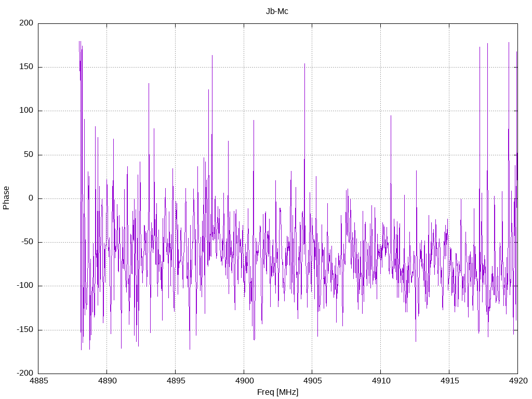Image resolution: width=532 pixels, height=399 pixels.
Task: Click the x-axis tick label '4885'
Action: pyautogui.click(x=38, y=381)
